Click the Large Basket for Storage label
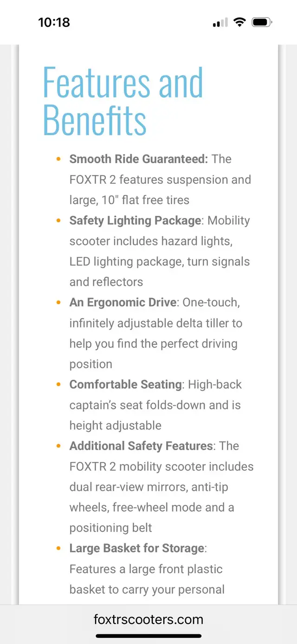Image resolution: width=297 pixels, height=644 pixels. coord(137,548)
